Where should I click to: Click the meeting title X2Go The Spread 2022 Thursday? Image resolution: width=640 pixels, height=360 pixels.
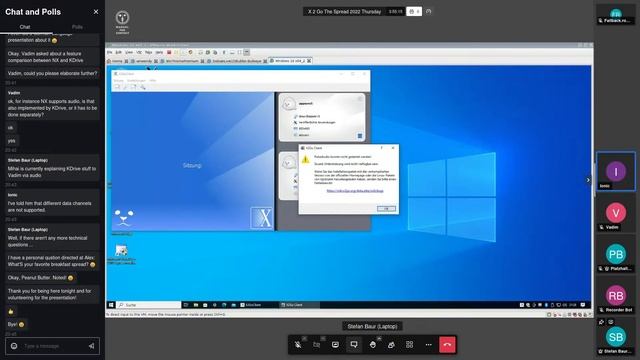pyautogui.click(x=344, y=12)
